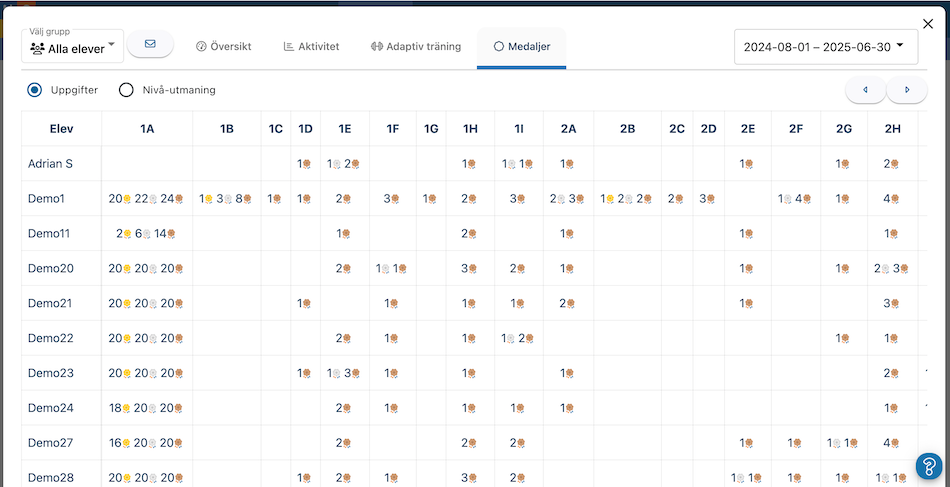Click Demo1's 1A medal cell 20 22 24
The height and width of the screenshot is (487, 950).
[146, 199]
